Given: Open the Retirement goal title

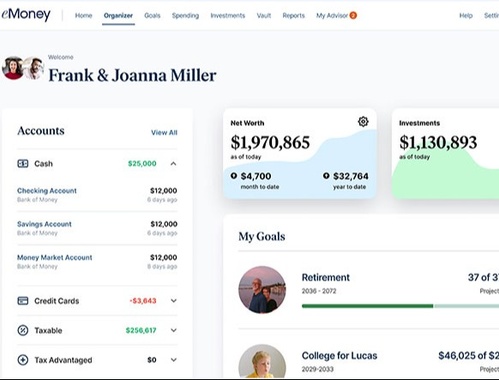Looking at the screenshot, I should 326,277.
